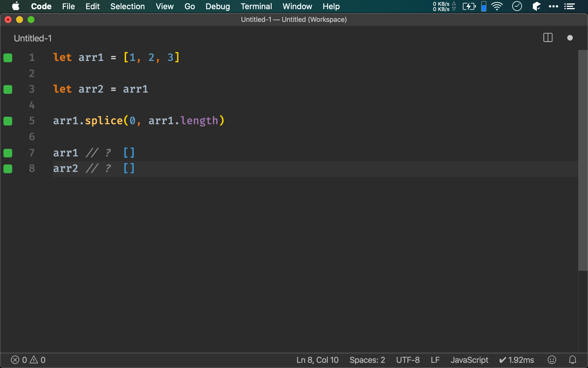Open the Terminal menu
588x368 pixels.
256,6
